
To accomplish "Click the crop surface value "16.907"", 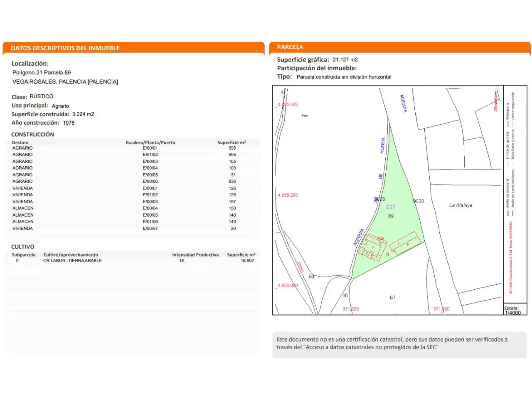I will [x=247, y=261].
